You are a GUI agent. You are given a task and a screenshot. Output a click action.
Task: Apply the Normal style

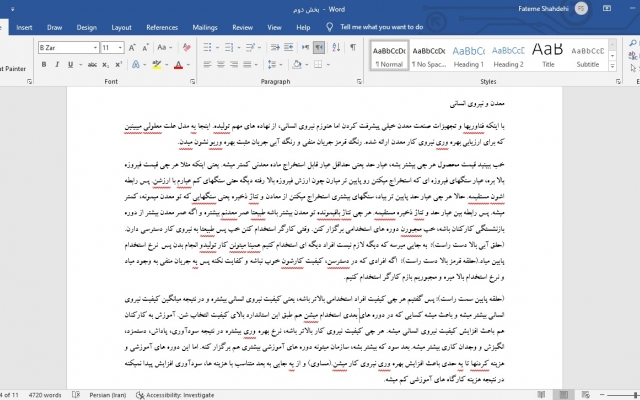point(389,56)
